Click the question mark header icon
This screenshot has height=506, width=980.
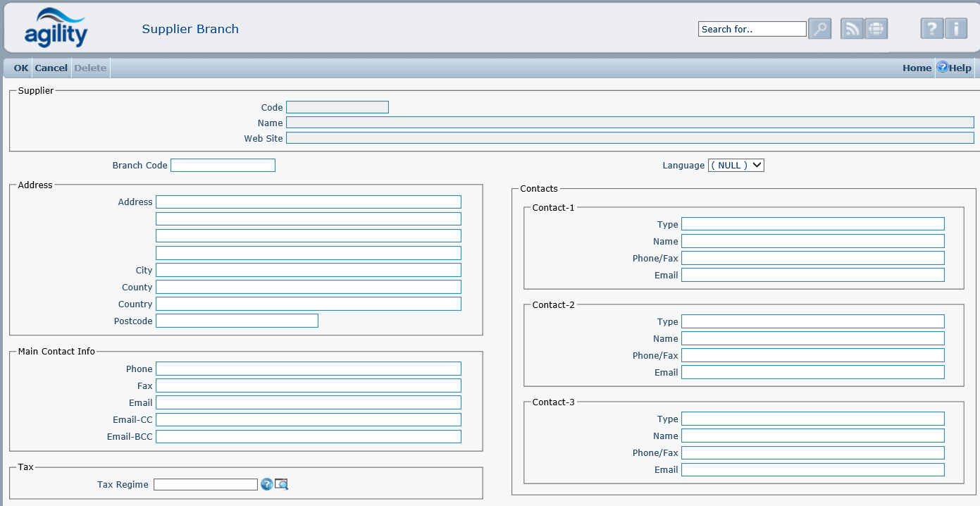(x=931, y=29)
